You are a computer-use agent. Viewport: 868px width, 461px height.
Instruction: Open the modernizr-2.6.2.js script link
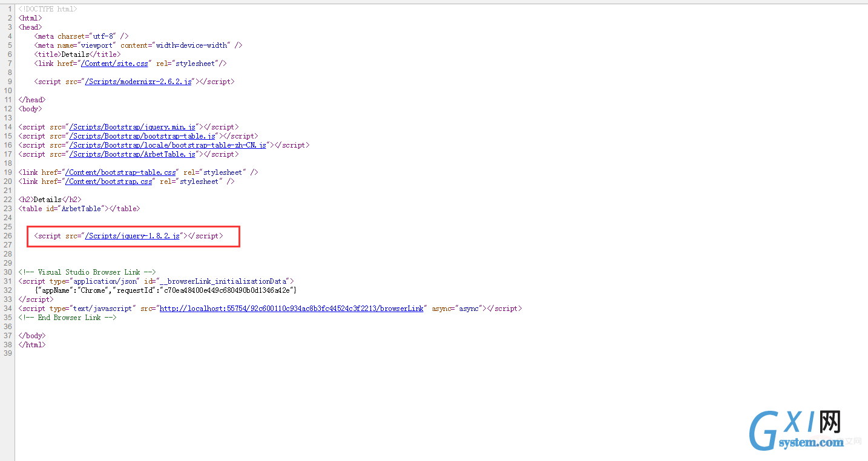pos(138,82)
